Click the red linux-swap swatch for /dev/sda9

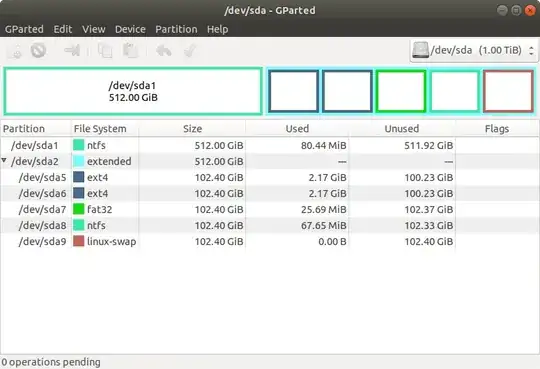point(79,241)
